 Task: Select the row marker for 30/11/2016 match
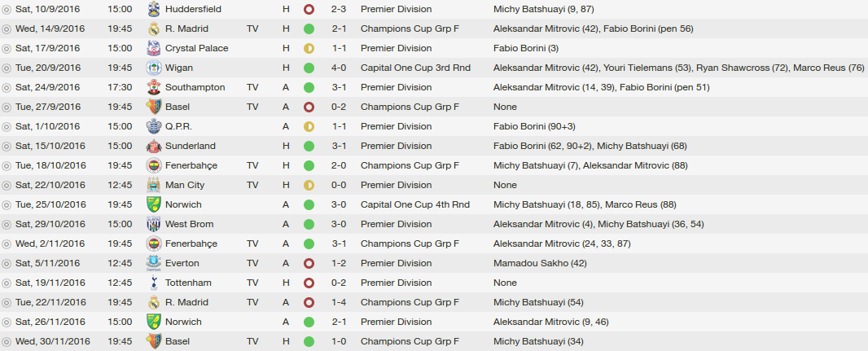pyautogui.click(x=7, y=341)
